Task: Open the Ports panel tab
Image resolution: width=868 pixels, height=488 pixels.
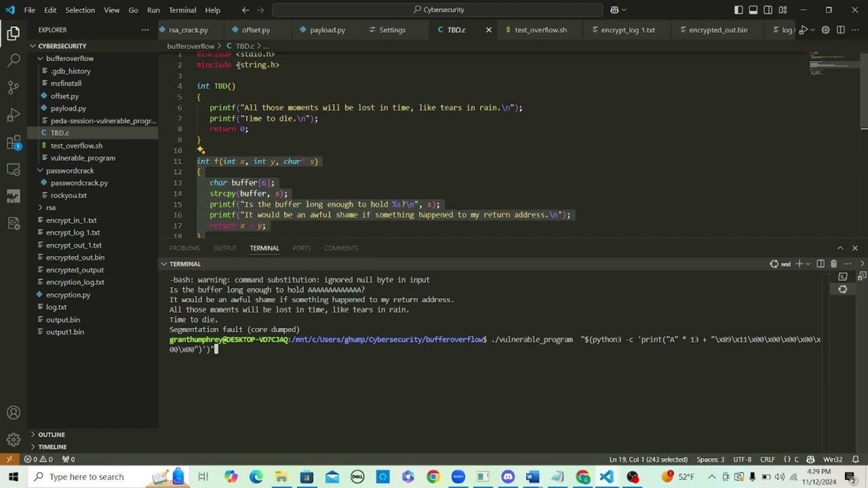Action: click(x=302, y=248)
